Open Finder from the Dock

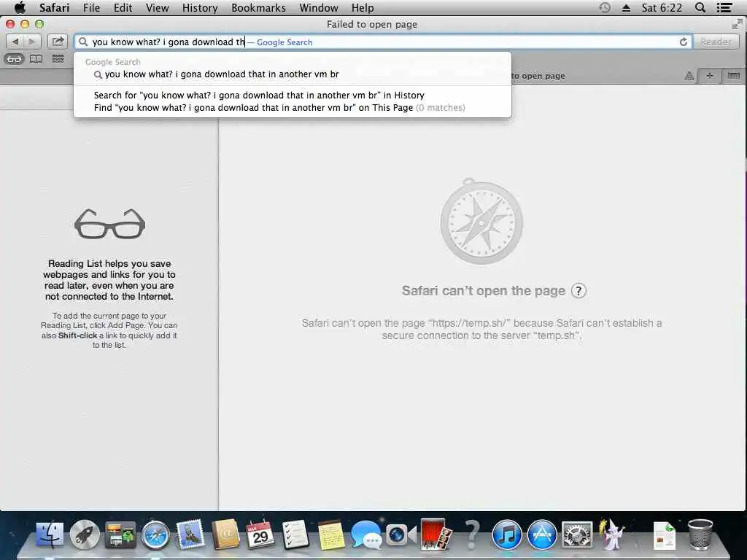pyautogui.click(x=50, y=534)
